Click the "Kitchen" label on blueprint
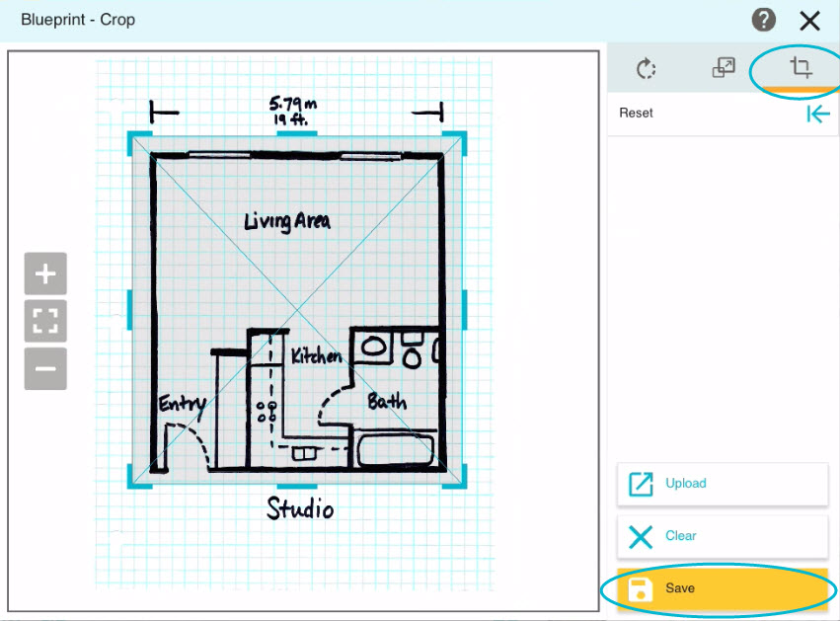This screenshot has height=621, width=840. 316,355
